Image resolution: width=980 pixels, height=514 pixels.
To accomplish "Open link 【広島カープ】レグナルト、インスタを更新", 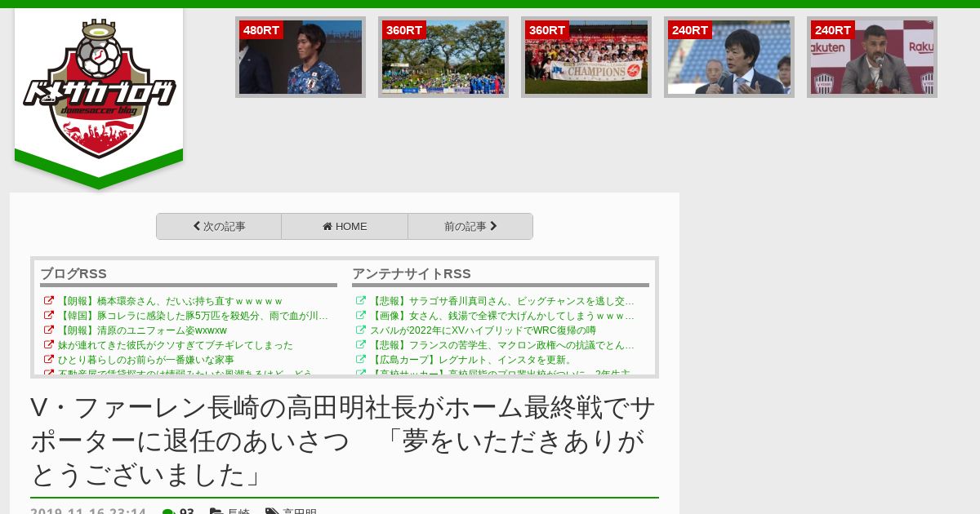I will pyautogui.click(x=472, y=360).
